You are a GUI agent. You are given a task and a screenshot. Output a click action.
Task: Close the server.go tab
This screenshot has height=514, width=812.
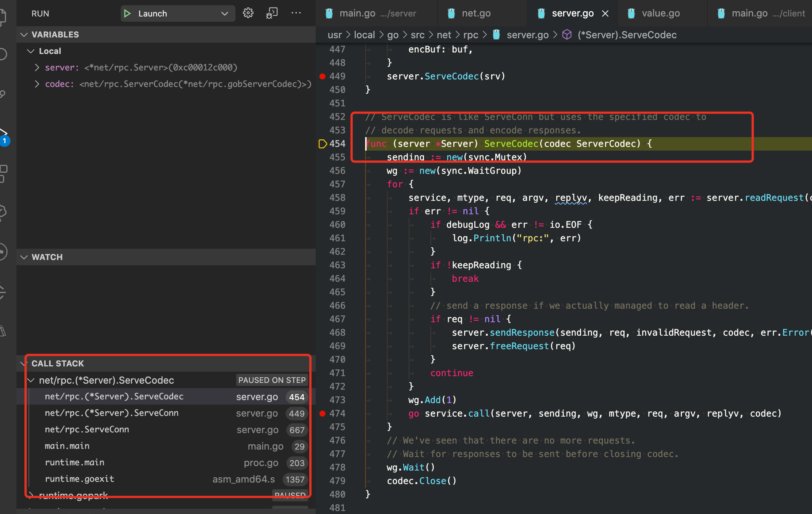coord(605,13)
